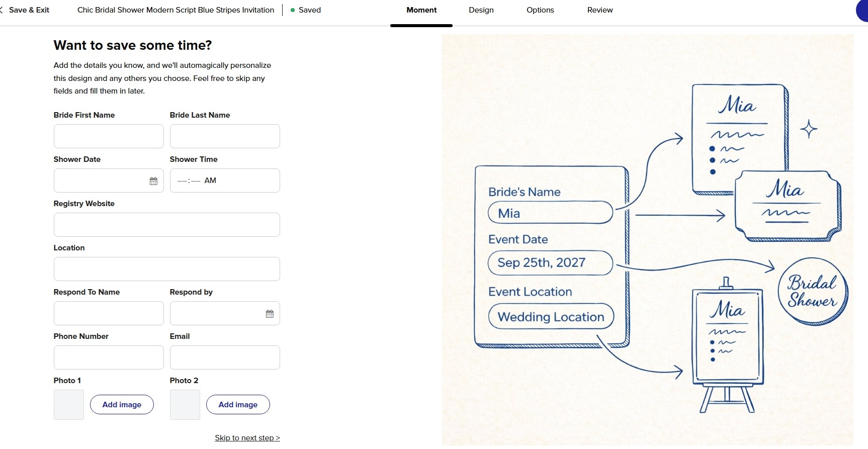Click the Shower Time field
Image resolution: width=868 pixels, height=449 pixels.
tap(225, 181)
